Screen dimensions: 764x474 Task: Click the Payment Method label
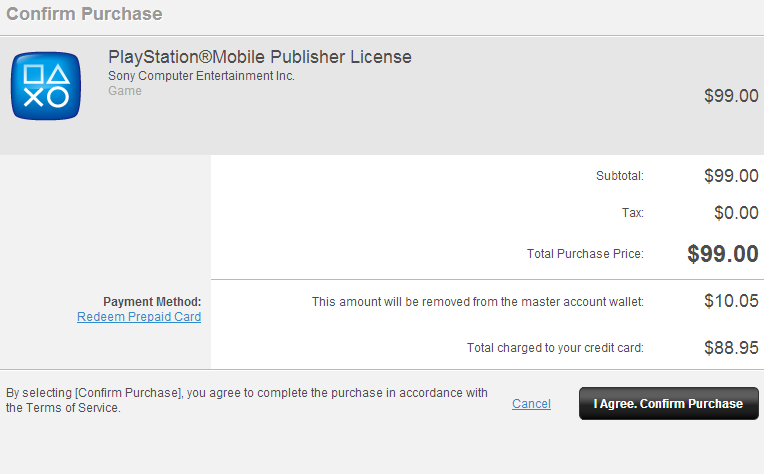pyautogui.click(x=152, y=302)
